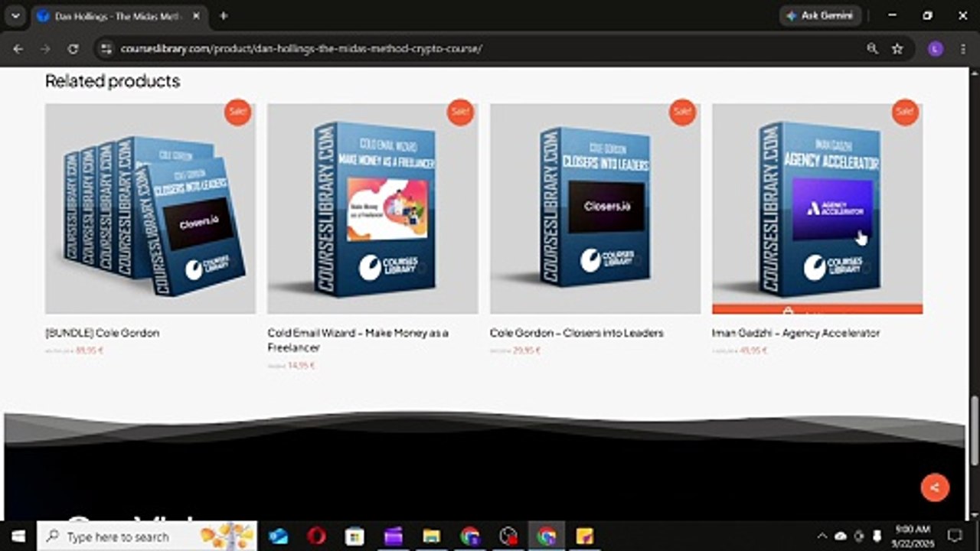Click the Sale badge on Cole Gordon bundle
980x551 pixels.
point(238,112)
